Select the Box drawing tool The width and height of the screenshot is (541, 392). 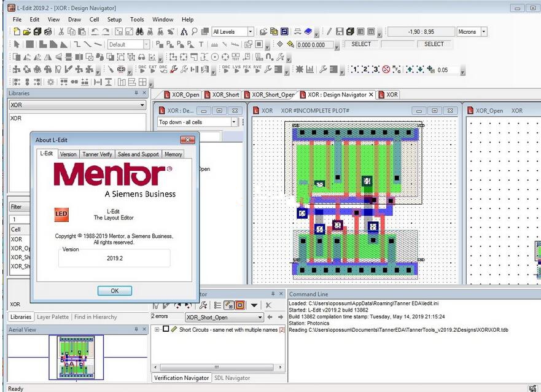[30, 44]
